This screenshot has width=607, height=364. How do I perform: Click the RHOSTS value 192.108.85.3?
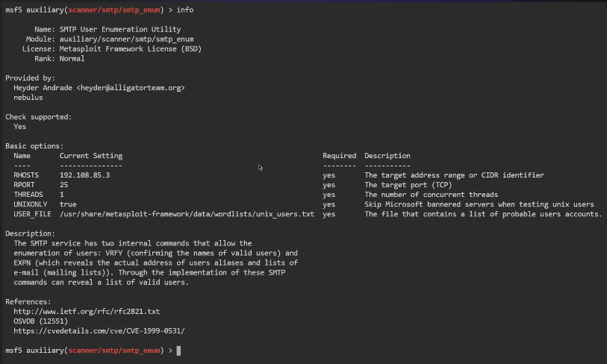point(84,175)
